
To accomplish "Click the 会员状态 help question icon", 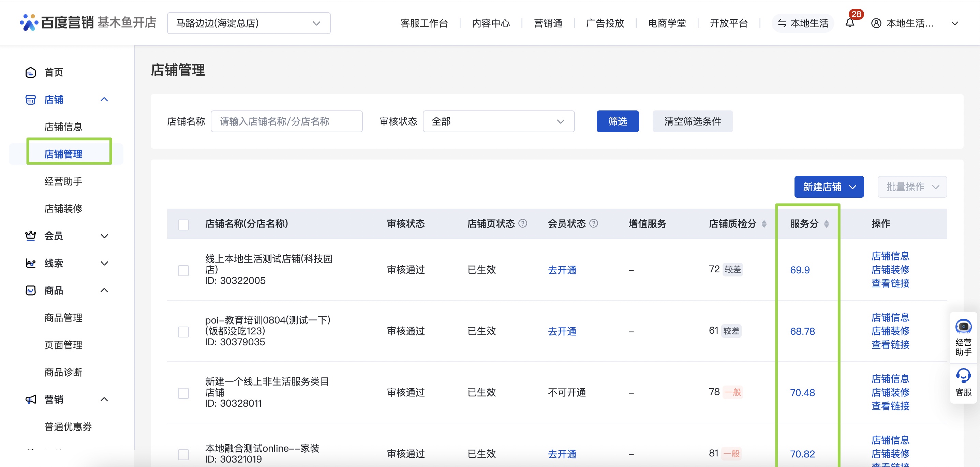I will [x=593, y=223].
